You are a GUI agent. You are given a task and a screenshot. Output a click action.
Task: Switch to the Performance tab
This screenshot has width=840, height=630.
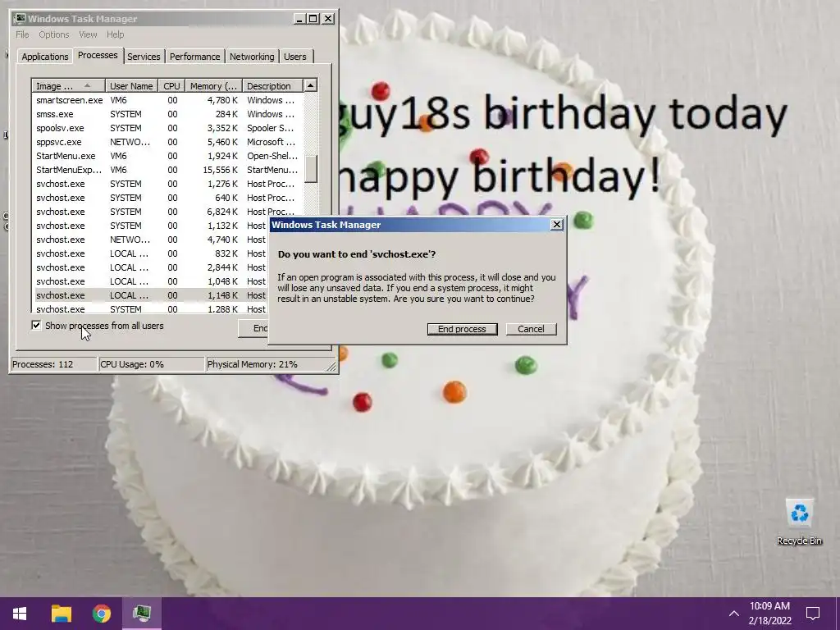[195, 57]
